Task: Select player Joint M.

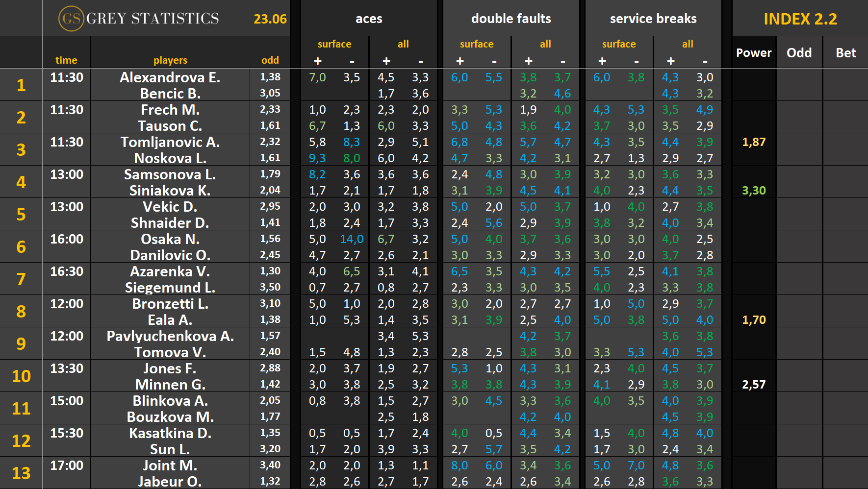Action: pos(170,465)
